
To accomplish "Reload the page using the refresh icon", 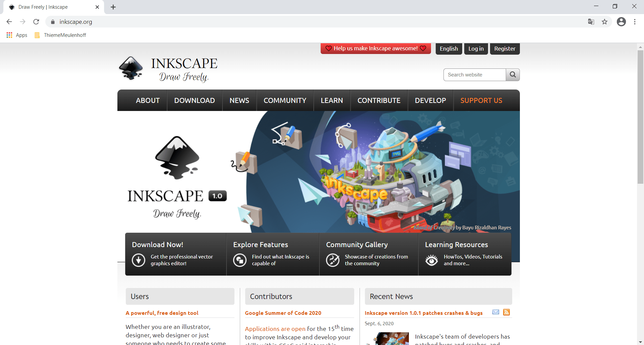I will (36, 22).
